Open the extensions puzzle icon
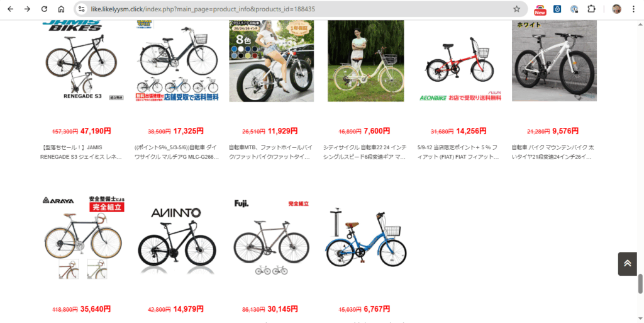Image resolution: width=644 pixels, height=323 pixels. tap(591, 9)
